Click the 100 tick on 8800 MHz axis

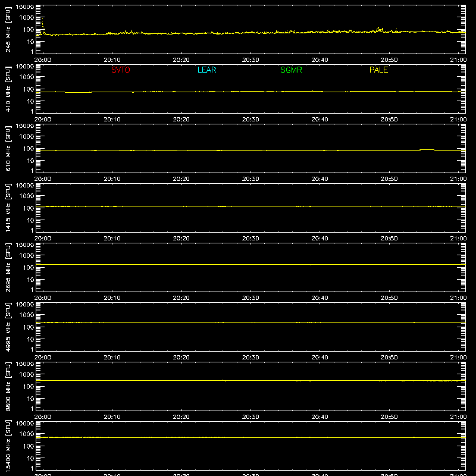pyautogui.click(x=29, y=387)
